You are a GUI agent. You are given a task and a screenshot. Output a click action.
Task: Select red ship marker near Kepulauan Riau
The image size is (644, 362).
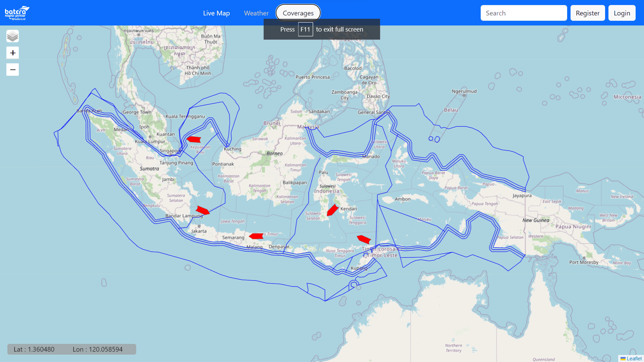click(x=194, y=139)
